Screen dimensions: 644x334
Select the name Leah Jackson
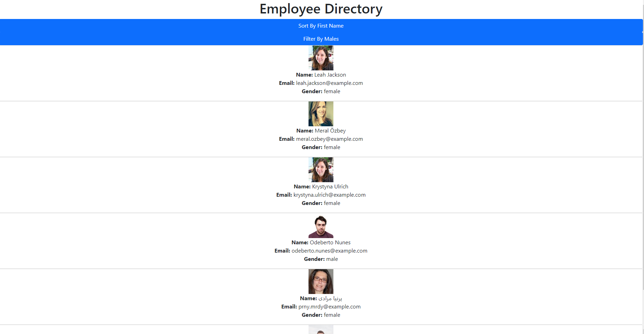pos(330,75)
